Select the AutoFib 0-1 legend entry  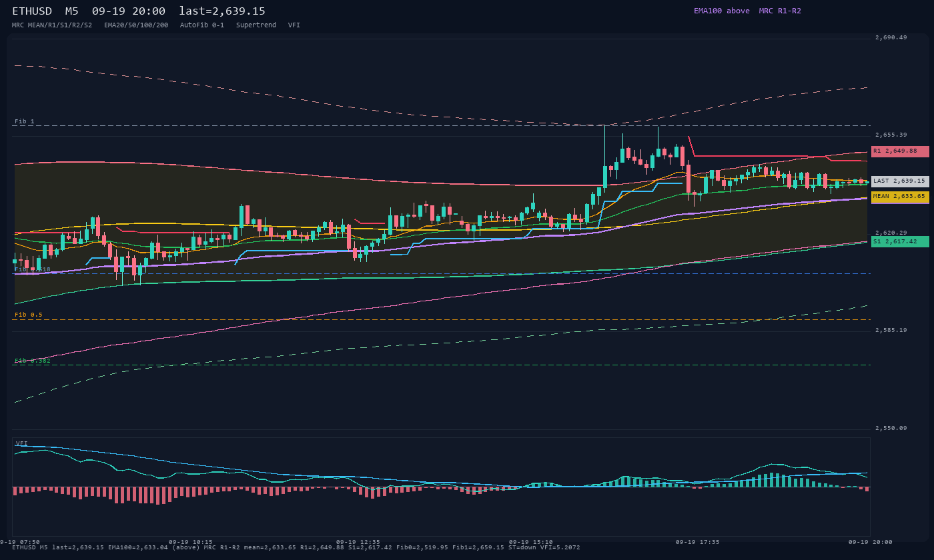click(x=202, y=25)
